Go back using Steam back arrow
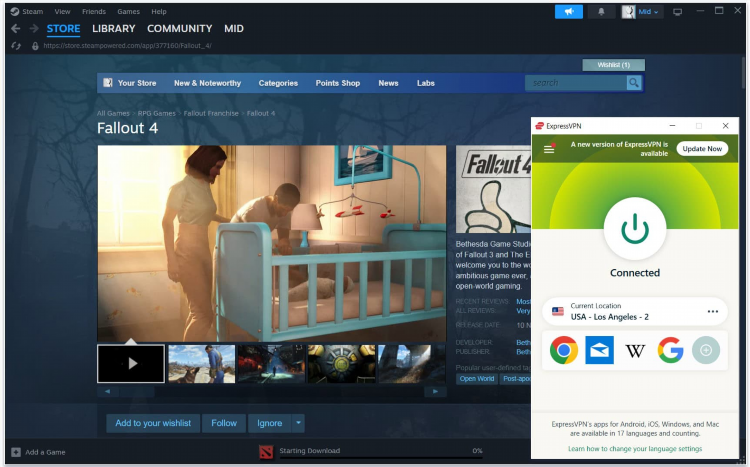 [x=15, y=29]
